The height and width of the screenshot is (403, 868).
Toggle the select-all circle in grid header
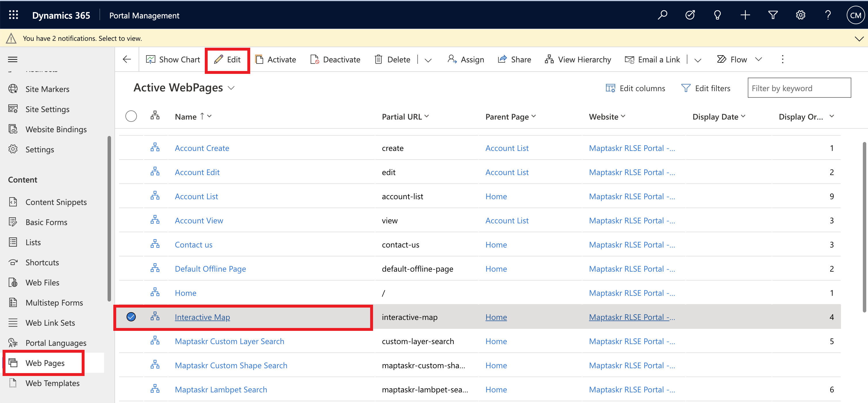tap(131, 116)
